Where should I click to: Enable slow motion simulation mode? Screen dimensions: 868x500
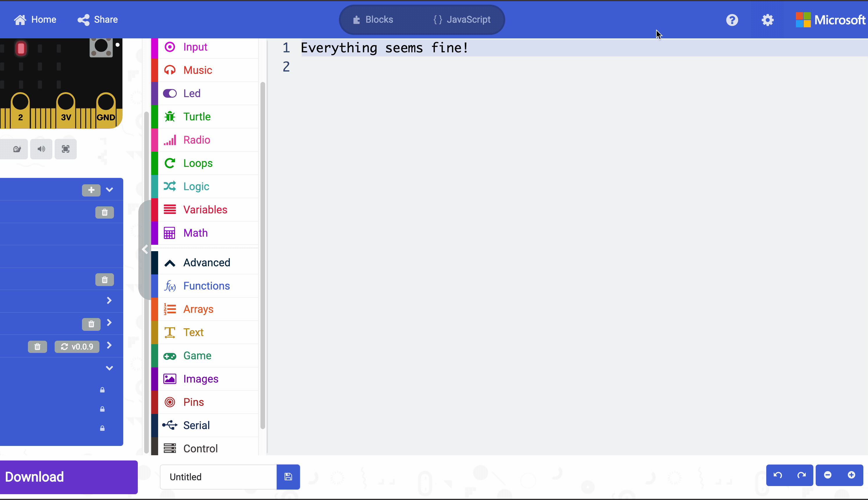tap(15, 149)
